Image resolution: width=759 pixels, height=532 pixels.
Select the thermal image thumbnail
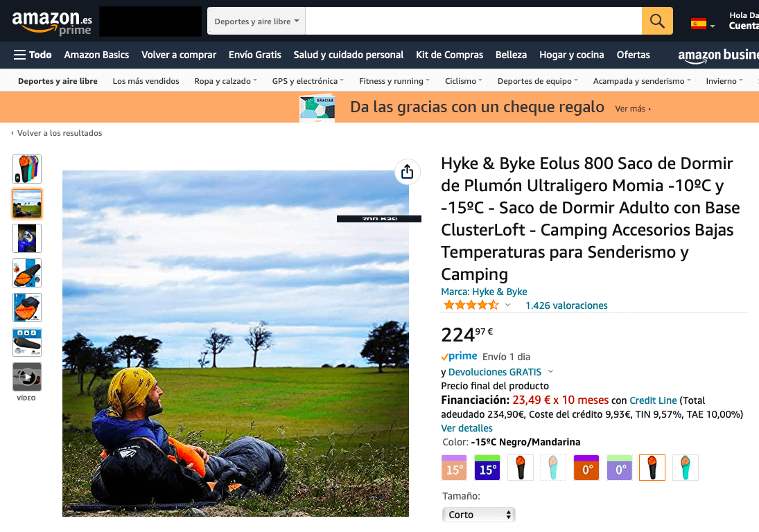pos(27,238)
